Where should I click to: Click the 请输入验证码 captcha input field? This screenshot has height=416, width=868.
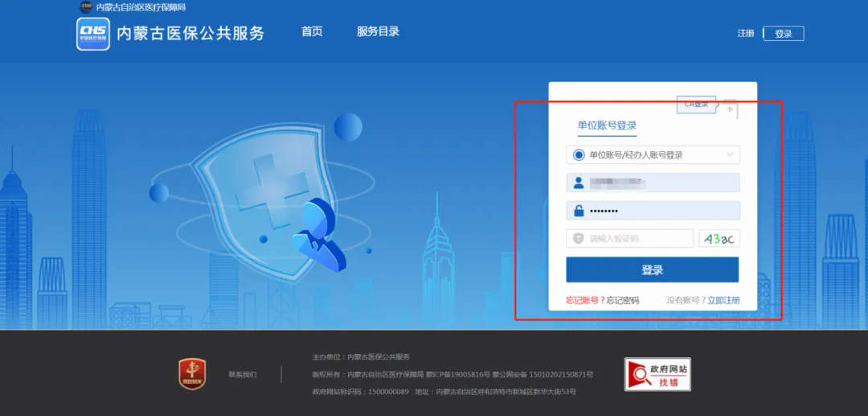pyautogui.click(x=629, y=239)
